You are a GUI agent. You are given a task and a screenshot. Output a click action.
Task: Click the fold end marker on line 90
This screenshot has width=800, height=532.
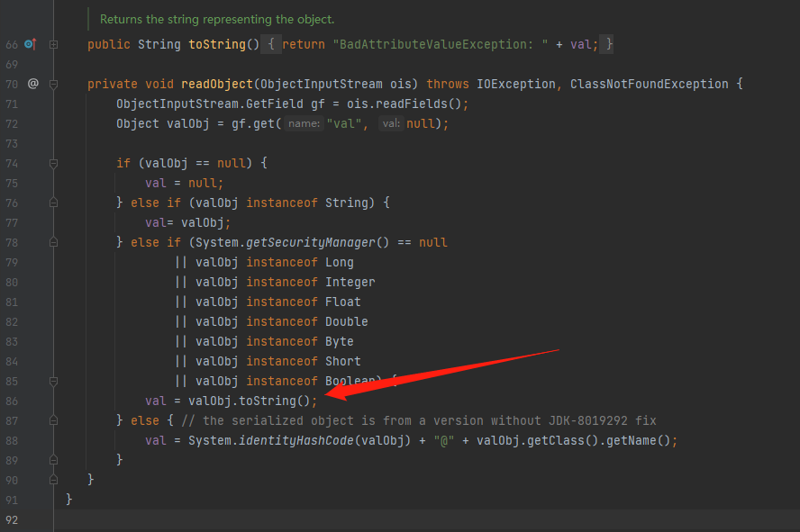click(53, 480)
